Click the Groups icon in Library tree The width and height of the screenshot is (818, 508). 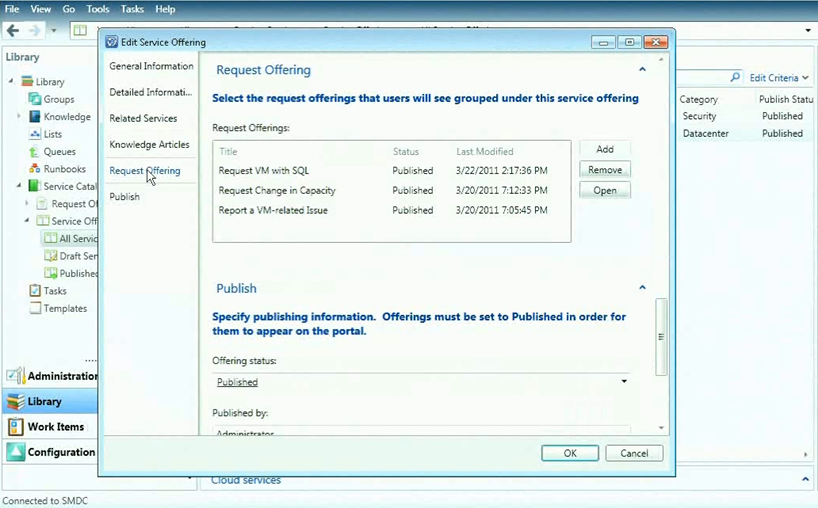click(x=35, y=99)
